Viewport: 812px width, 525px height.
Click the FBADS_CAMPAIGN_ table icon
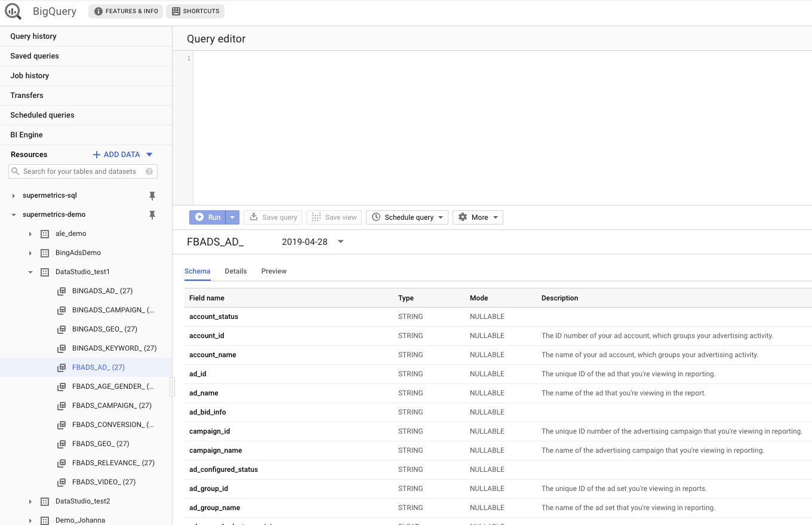pyautogui.click(x=61, y=406)
